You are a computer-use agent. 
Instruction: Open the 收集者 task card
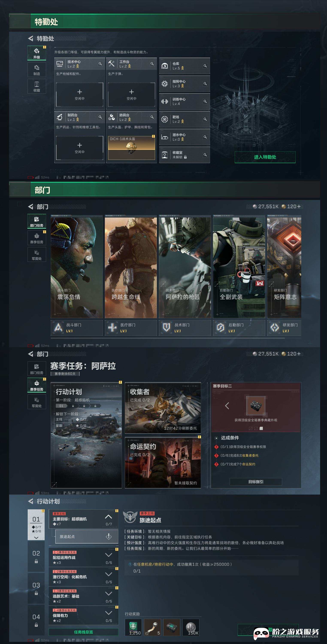[x=163, y=408]
